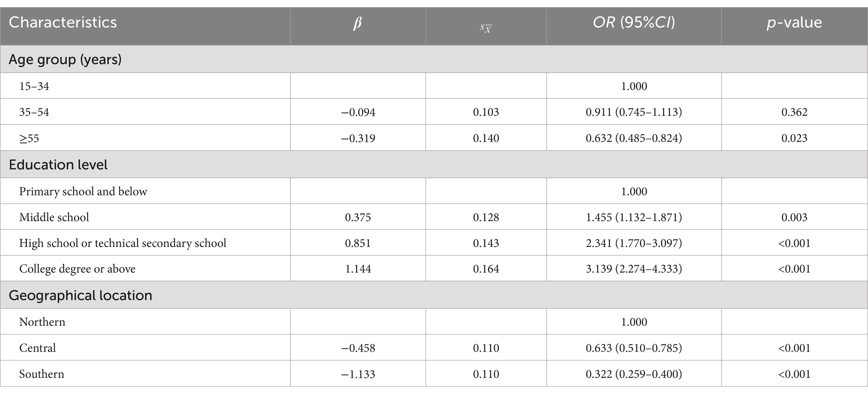Screen dimensions: 868x394
Task: Select the β column header
Action: click(x=357, y=23)
